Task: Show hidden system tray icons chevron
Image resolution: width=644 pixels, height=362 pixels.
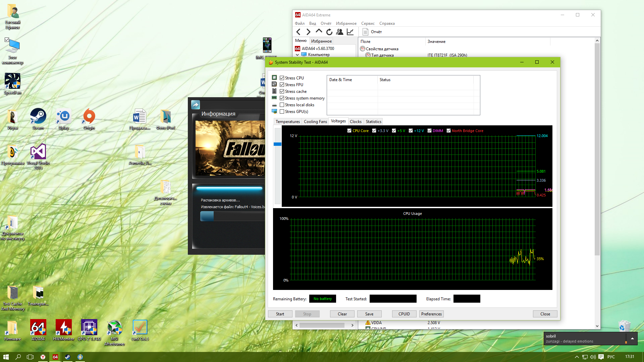Action: [577, 357]
